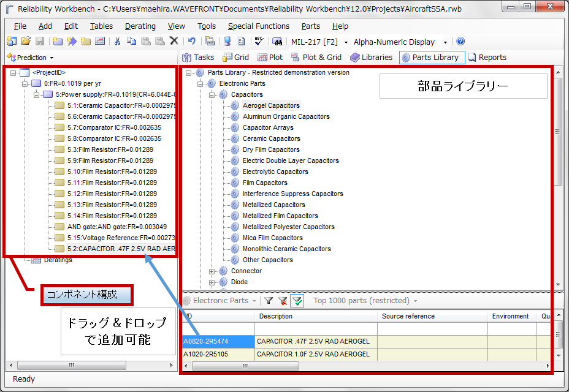Viewport: 569px width, 392px height.
Task: Collapse the Capacitors category node
Action: point(212,95)
